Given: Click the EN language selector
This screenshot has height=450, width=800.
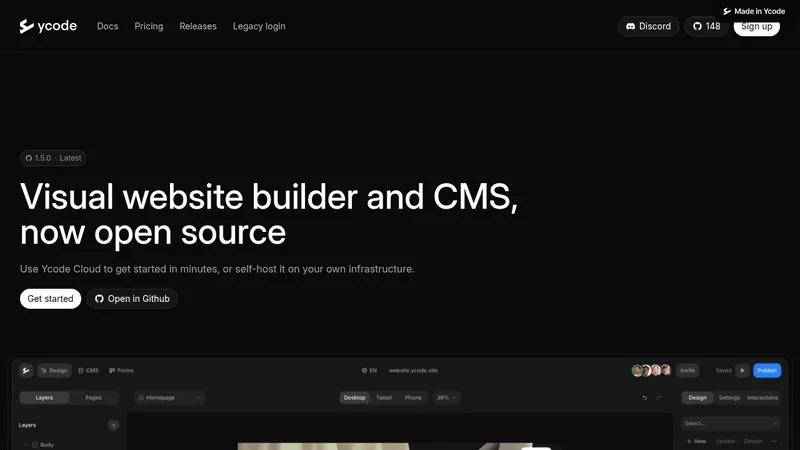Looking at the screenshot, I should coord(369,370).
